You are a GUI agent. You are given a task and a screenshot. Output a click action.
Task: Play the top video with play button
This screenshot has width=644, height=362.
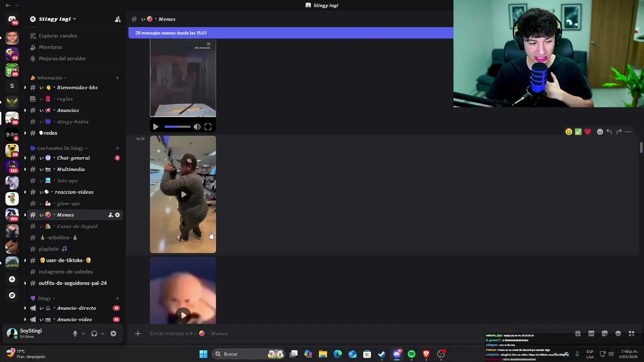[x=155, y=127]
